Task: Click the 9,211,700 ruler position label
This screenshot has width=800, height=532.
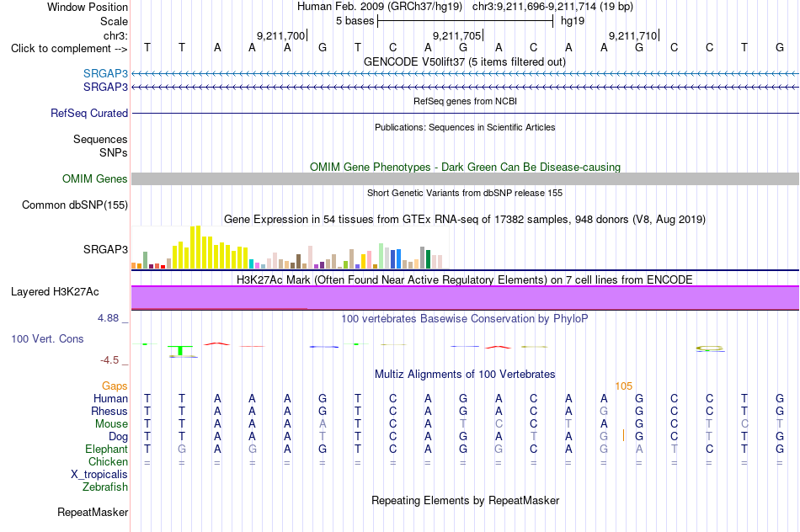Action: click(x=280, y=35)
